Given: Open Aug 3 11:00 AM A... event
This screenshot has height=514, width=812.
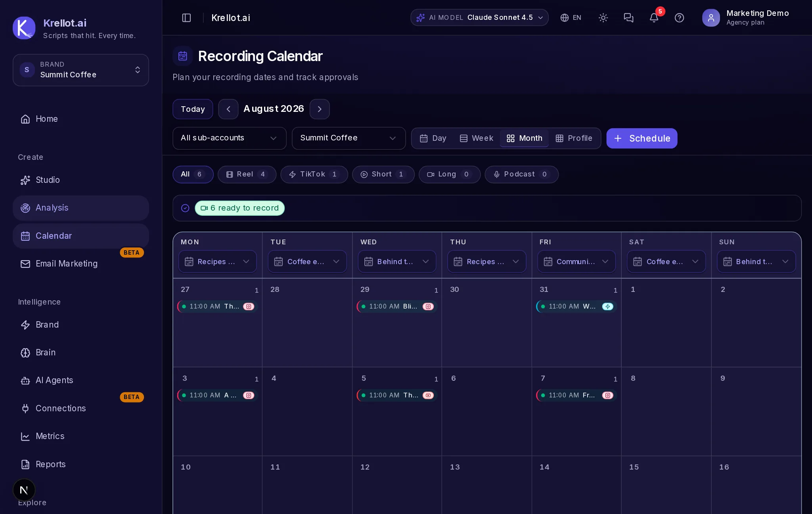Looking at the screenshot, I should pos(218,395).
